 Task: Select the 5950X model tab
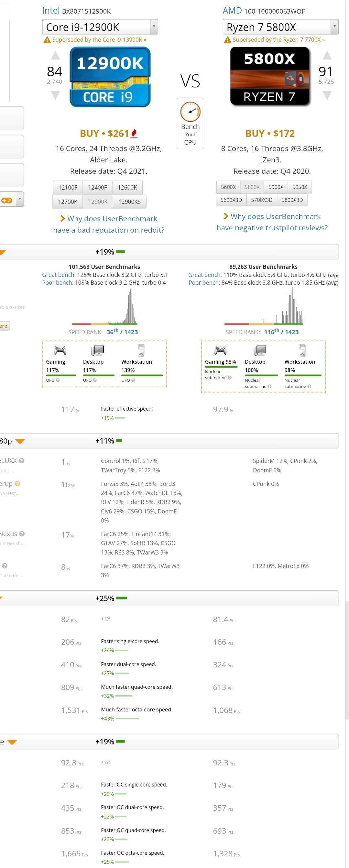(300, 187)
